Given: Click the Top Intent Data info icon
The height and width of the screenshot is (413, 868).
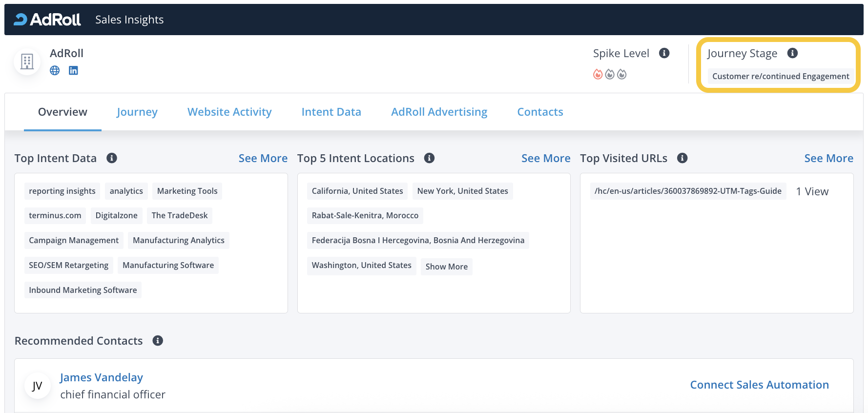Looking at the screenshot, I should pos(112,158).
